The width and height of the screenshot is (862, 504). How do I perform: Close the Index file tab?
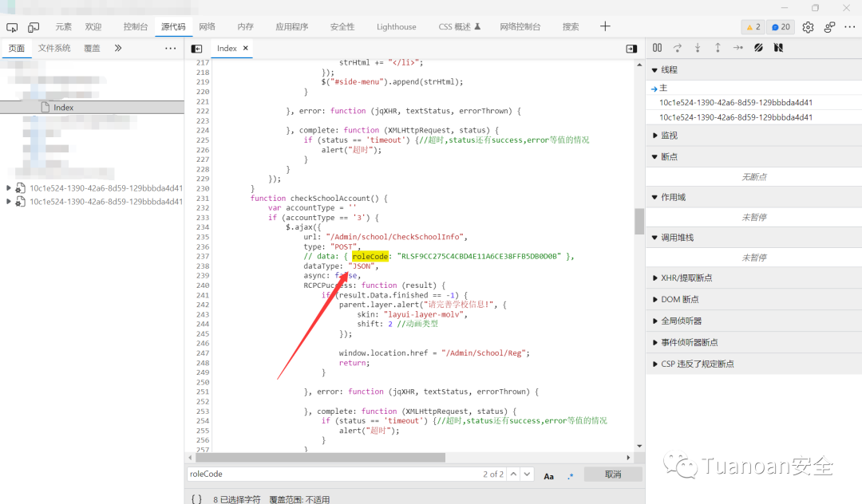pos(246,49)
